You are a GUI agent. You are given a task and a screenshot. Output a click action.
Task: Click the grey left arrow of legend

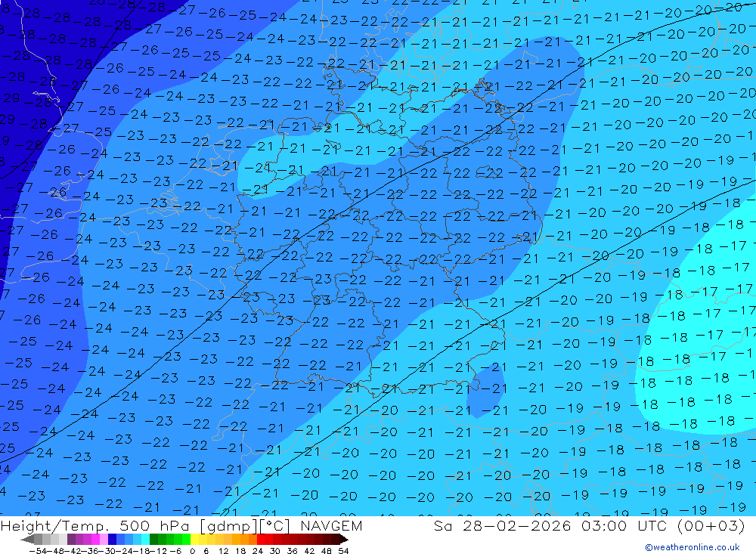click(27, 539)
